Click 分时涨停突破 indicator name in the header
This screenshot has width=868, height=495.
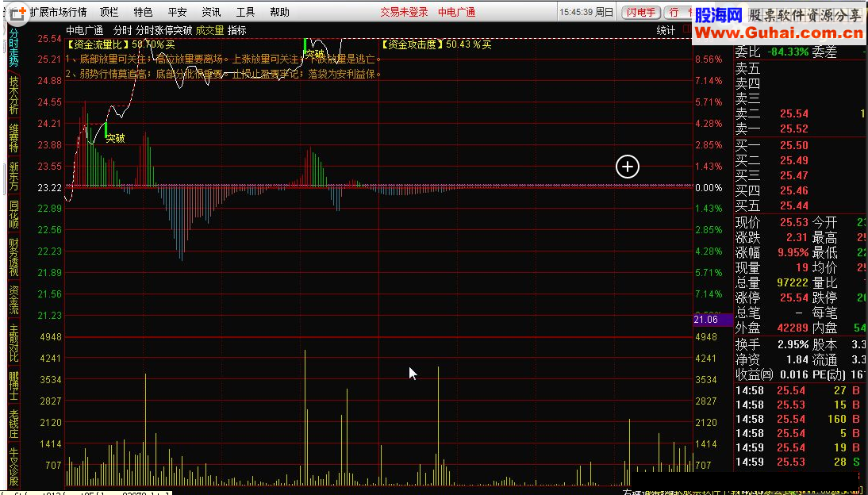coord(164,30)
